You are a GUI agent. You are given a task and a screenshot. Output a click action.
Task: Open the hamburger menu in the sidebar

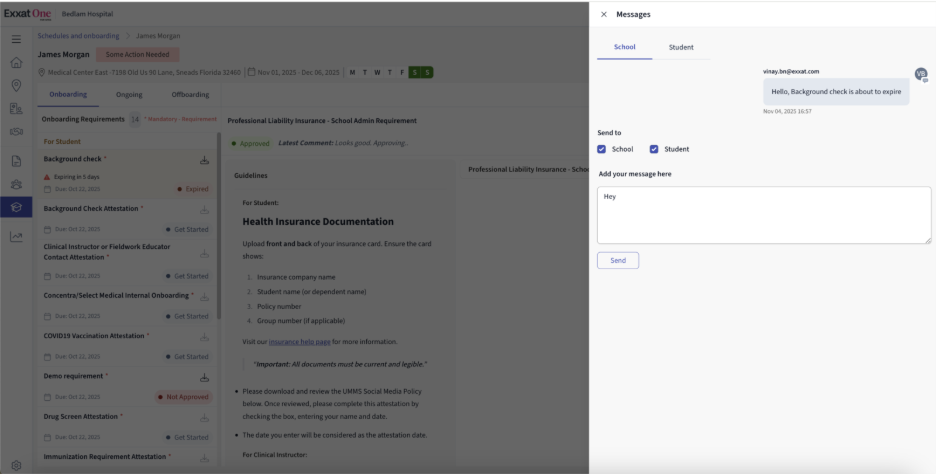[x=16, y=39]
